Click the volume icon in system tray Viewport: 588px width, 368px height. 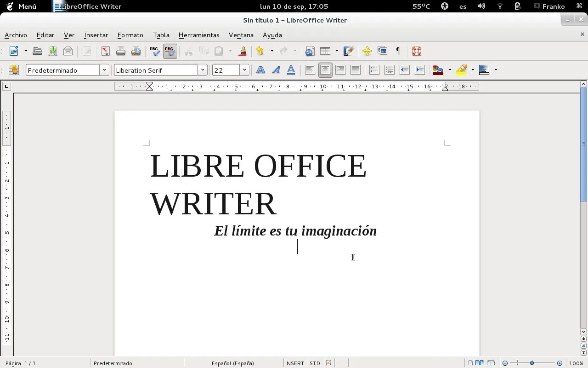point(481,6)
